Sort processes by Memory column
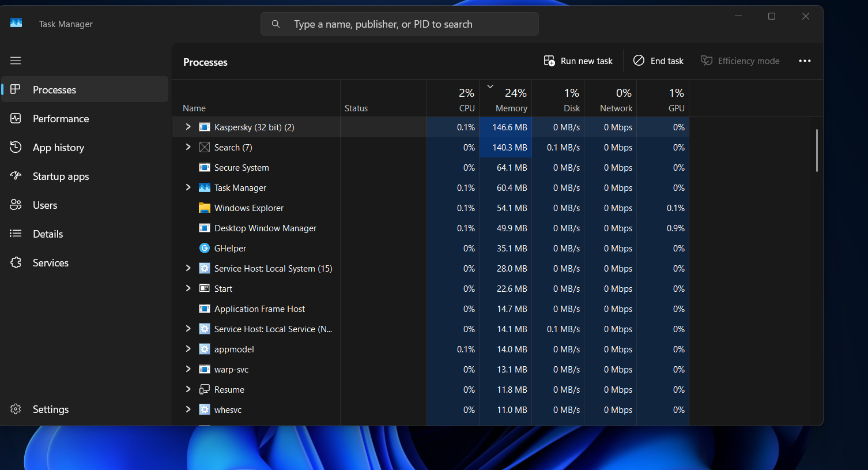Viewport: 868px width, 470px height. [505, 98]
